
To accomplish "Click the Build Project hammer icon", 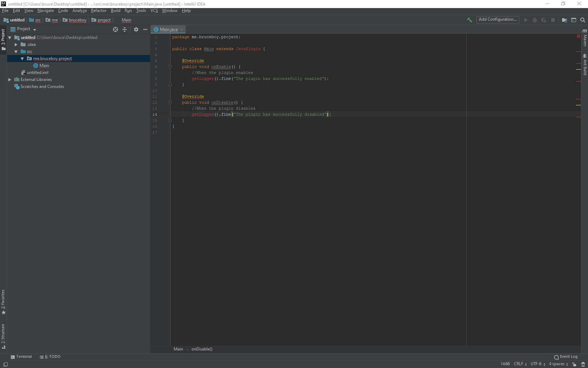I will pyautogui.click(x=469, y=20).
